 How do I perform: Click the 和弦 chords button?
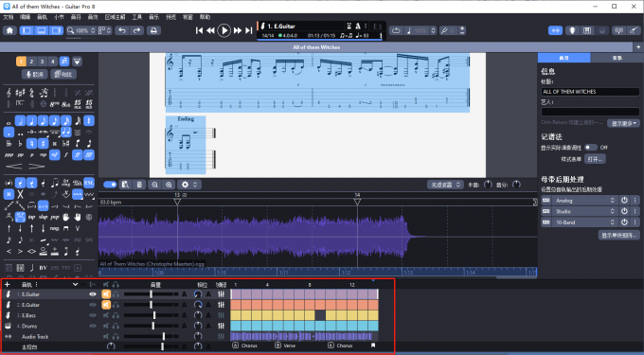tap(63, 74)
